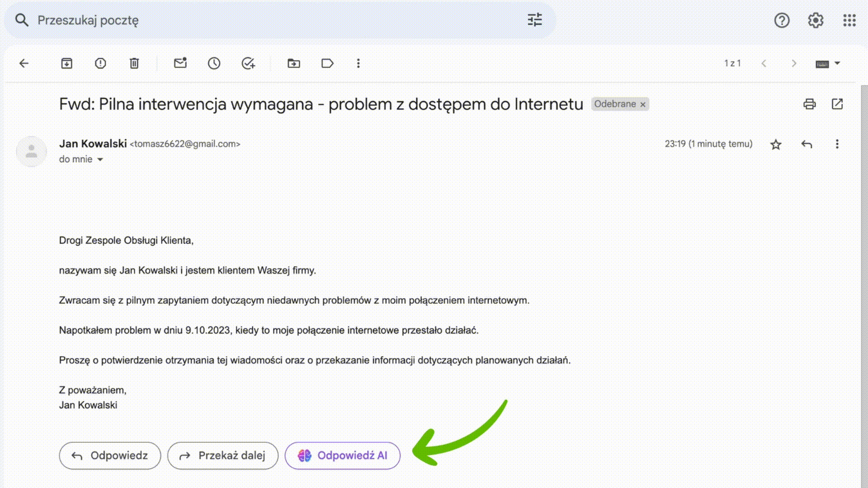Archive this email with the archive icon
The width and height of the screenshot is (868, 488).
pos(66,63)
